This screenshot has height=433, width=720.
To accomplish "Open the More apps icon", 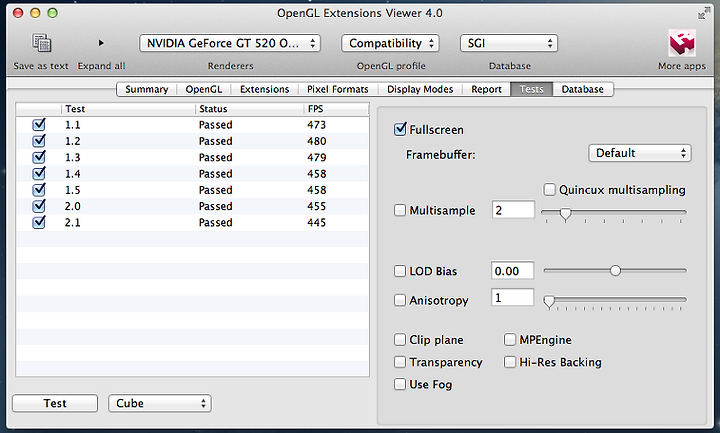I will (682, 43).
